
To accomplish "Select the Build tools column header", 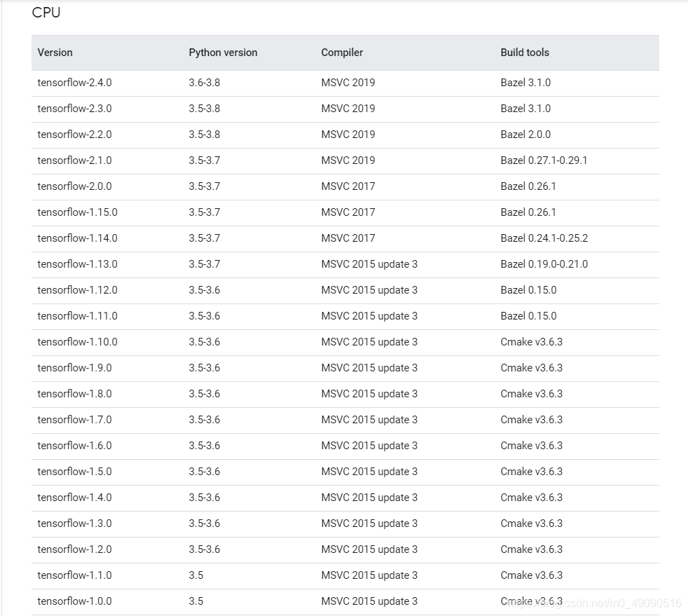I will [525, 53].
